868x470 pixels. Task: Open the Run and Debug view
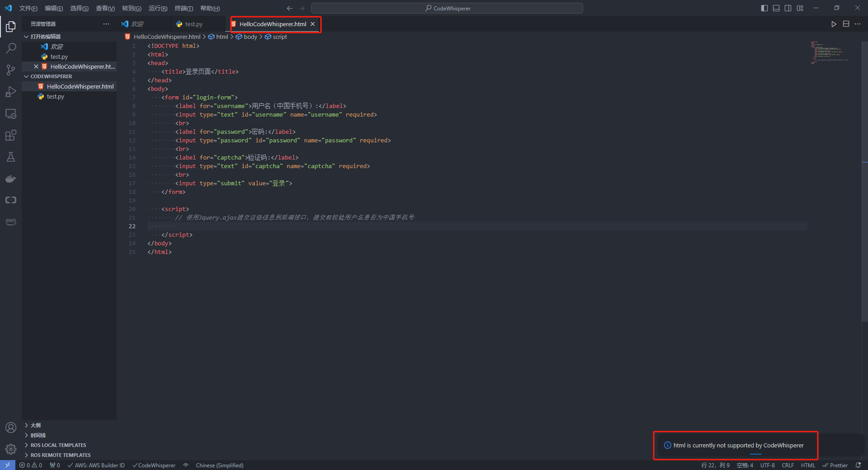11,92
